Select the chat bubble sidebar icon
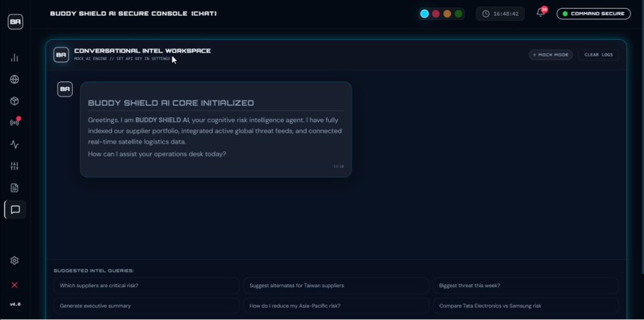This screenshot has height=320, width=644. [15, 210]
